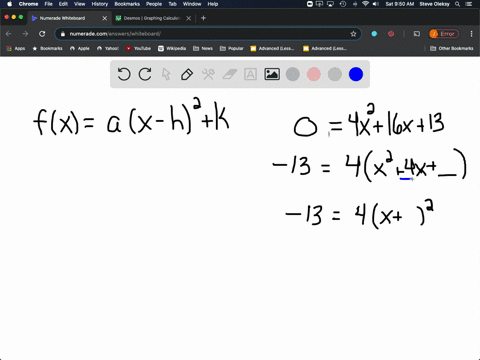Click the Sat 9:50 AM clock
Screen dimensions: 480x360
point(400,4)
